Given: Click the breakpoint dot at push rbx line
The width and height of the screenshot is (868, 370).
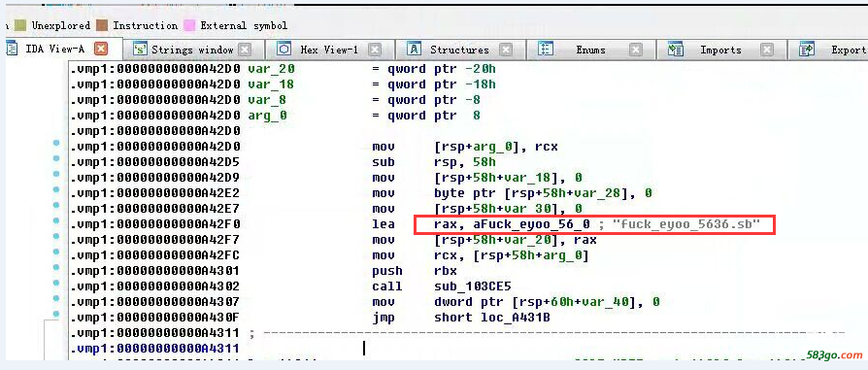Looking at the screenshot, I should point(56,267).
